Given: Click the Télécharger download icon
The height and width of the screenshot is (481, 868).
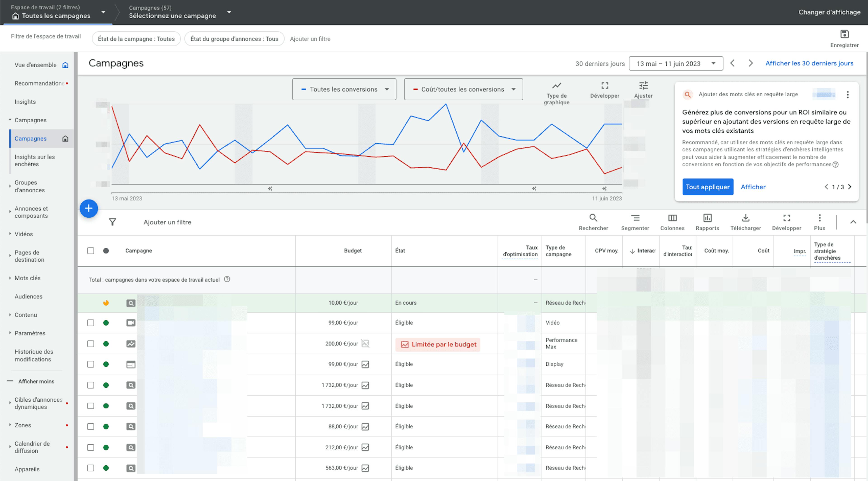Looking at the screenshot, I should [x=745, y=218].
